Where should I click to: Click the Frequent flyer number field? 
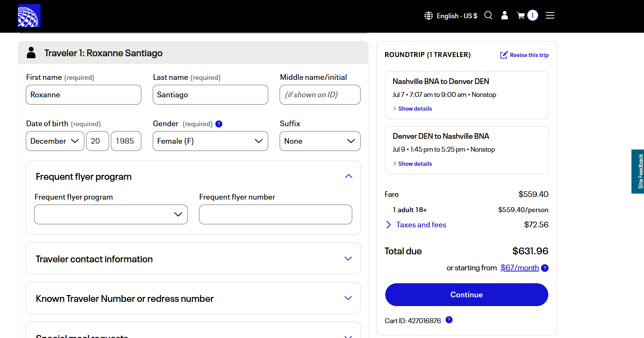(x=275, y=214)
